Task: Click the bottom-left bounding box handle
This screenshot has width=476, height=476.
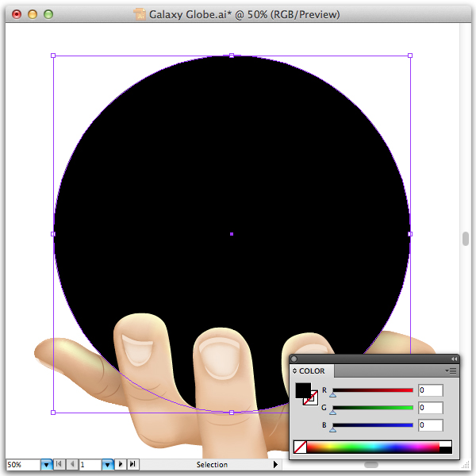Action: tap(53, 413)
